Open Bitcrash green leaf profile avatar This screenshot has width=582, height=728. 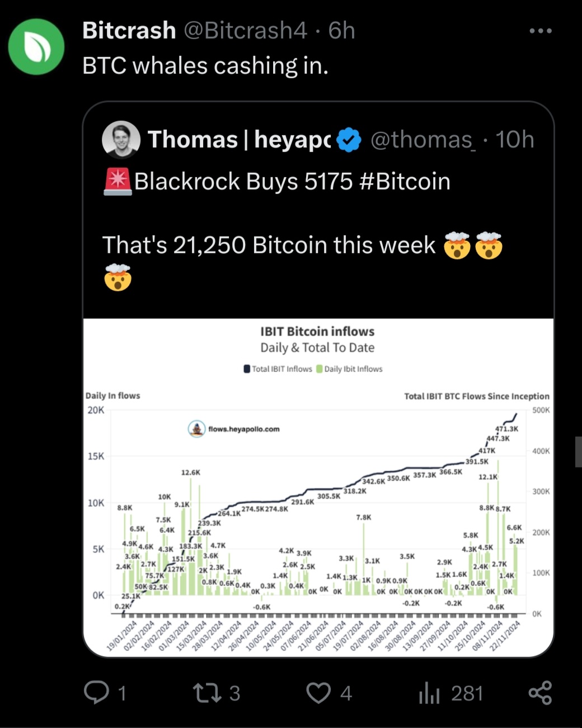pos(36,47)
